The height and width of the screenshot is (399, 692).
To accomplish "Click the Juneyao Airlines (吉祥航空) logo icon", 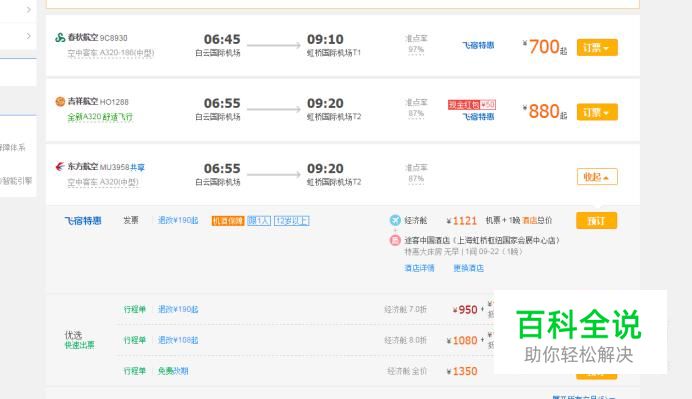I will coord(60,102).
